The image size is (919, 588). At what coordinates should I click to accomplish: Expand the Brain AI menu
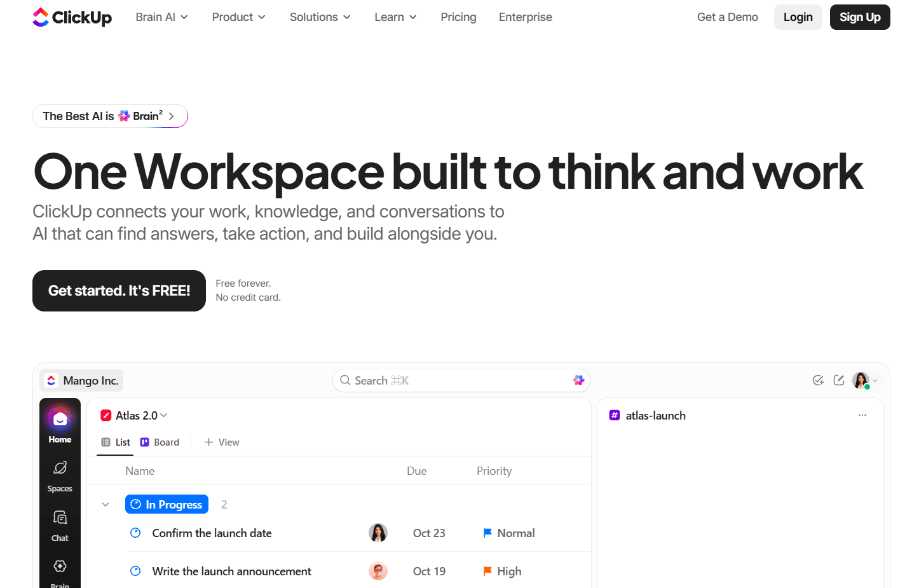point(162,17)
